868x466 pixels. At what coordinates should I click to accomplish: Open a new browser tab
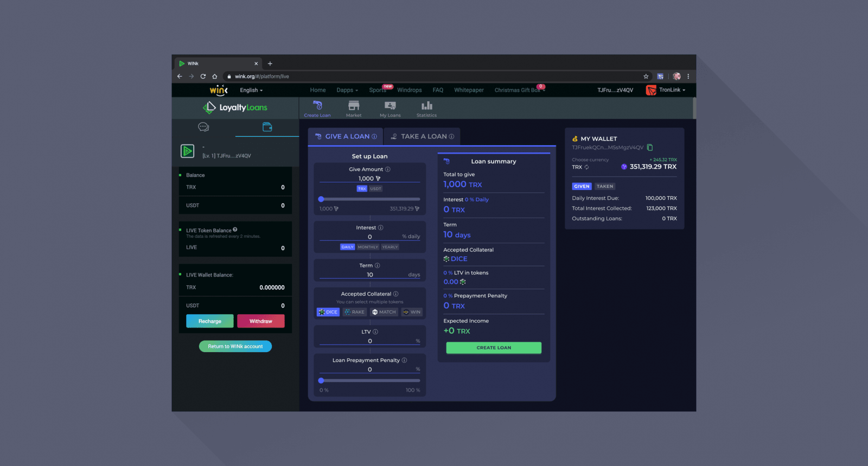tap(270, 63)
